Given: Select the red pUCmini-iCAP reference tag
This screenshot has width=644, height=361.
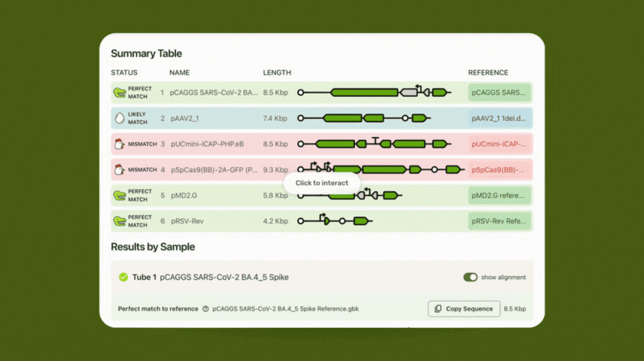Looking at the screenshot, I should tap(500, 144).
